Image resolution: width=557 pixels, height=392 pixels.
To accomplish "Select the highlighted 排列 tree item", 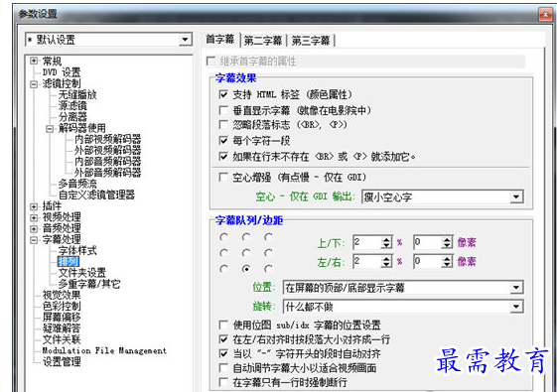I will [69, 262].
